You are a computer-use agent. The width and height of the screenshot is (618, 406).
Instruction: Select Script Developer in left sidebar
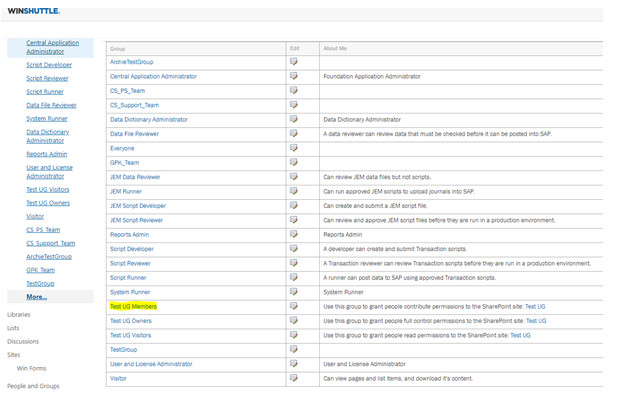point(49,65)
